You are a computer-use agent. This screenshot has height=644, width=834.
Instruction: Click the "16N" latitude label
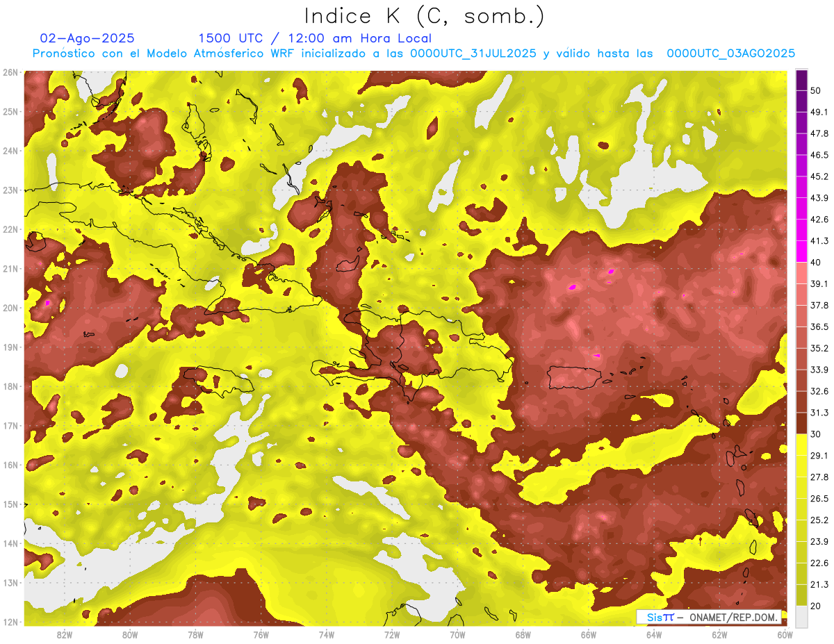pos(10,465)
